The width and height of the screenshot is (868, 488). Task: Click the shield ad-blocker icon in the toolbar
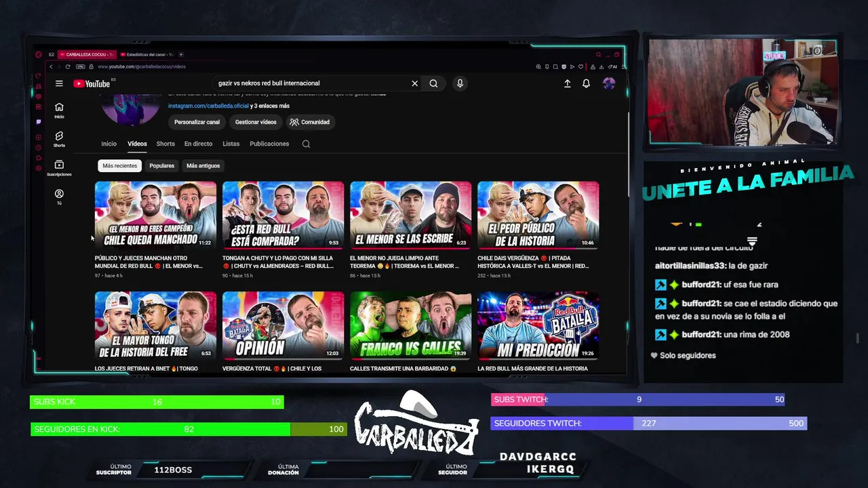564,66
